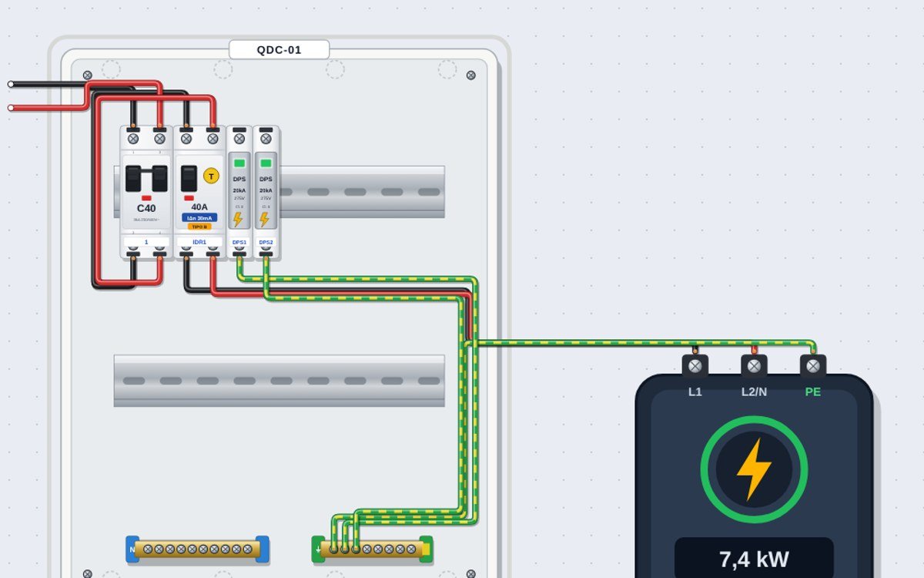Push the yellow T test button

point(211,176)
